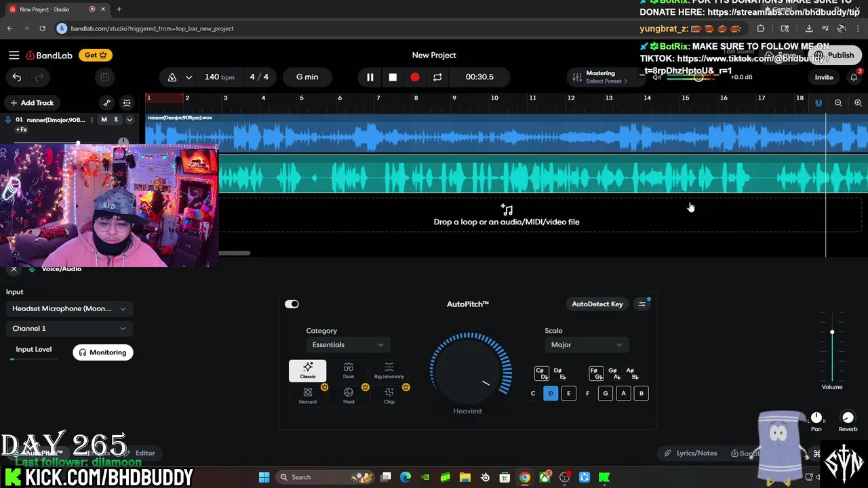Close the Voice/Audio panel

14,269
